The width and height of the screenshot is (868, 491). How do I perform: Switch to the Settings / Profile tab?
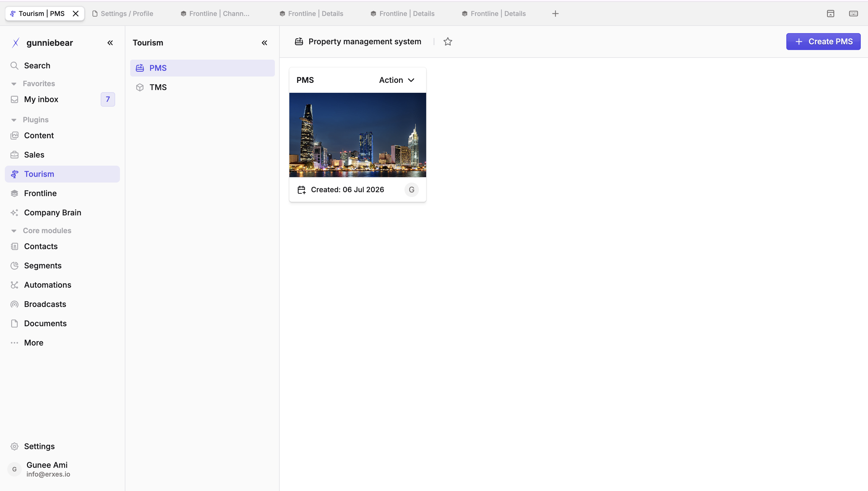click(x=123, y=14)
